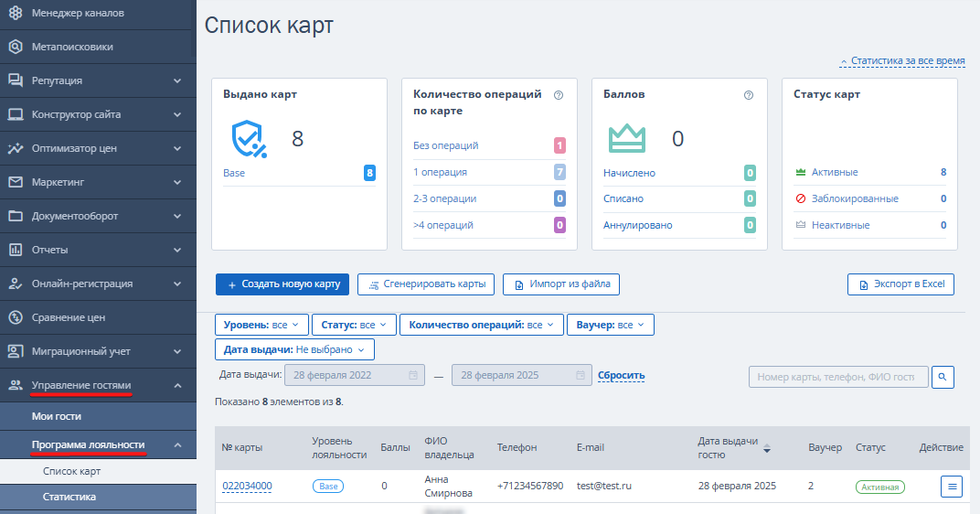
Task: Click the help icon beside Количество операций
Action: (559, 95)
